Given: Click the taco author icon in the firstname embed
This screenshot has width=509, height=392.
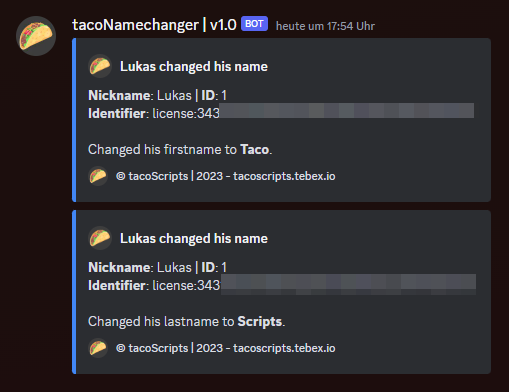Looking at the screenshot, I should tap(100, 66).
